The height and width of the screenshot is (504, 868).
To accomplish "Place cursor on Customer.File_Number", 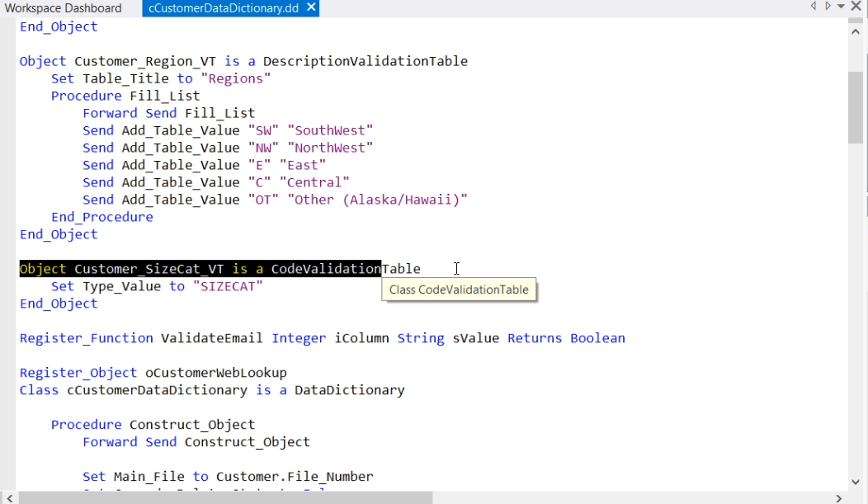I will (x=295, y=477).
